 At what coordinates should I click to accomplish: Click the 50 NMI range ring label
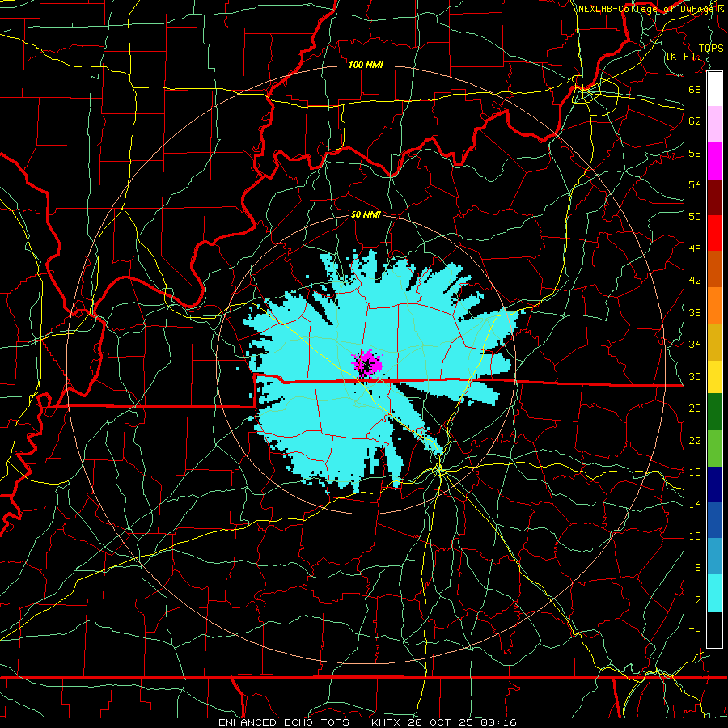pyautogui.click(x=366, y=214)
